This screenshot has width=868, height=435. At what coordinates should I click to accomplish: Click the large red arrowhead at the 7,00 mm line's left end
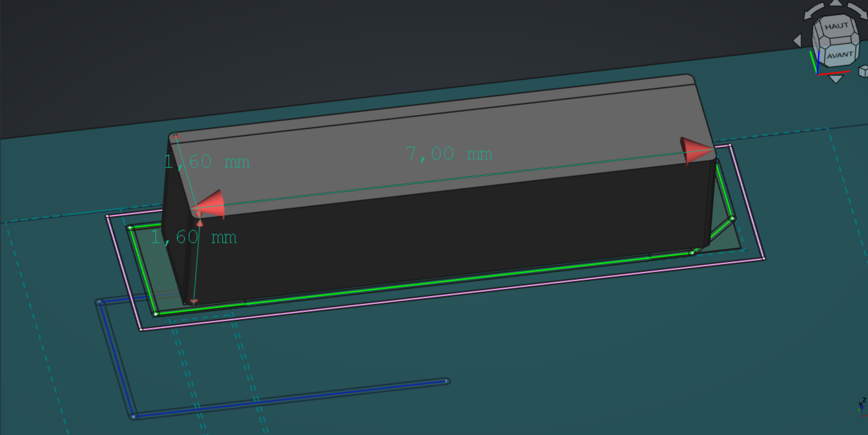(209, 204)
